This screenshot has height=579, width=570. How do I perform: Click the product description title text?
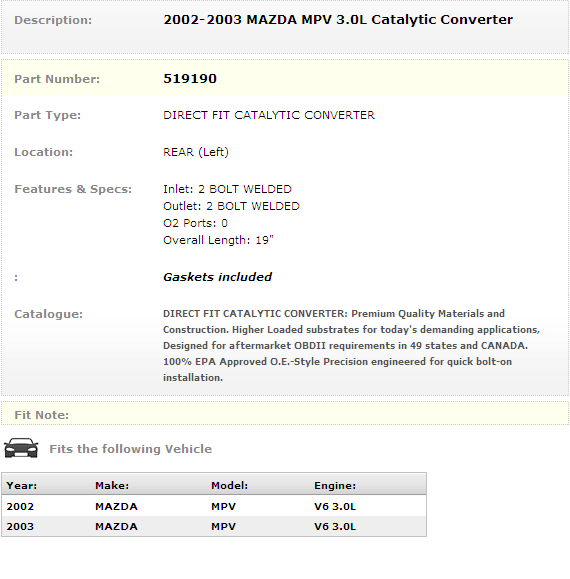coord(338,20)
